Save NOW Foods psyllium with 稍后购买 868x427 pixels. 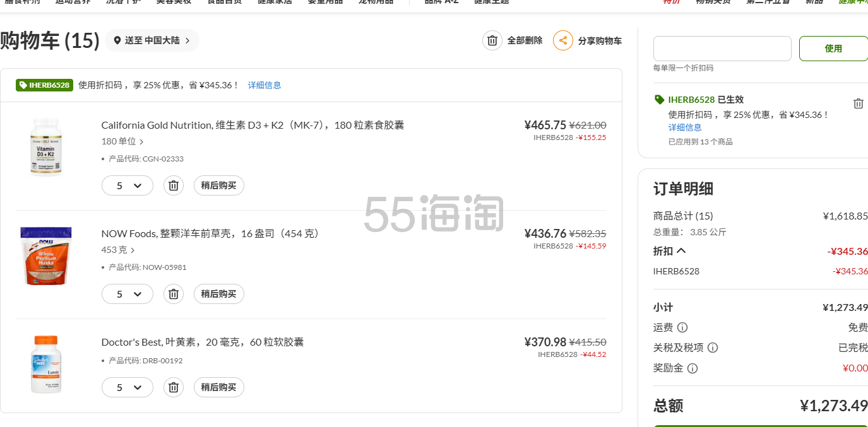pos(218,294)
